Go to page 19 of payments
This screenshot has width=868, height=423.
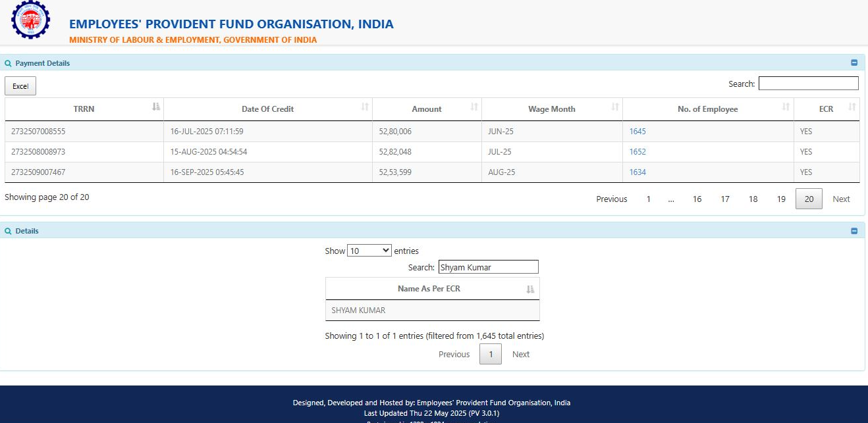(x=781, y=199)
